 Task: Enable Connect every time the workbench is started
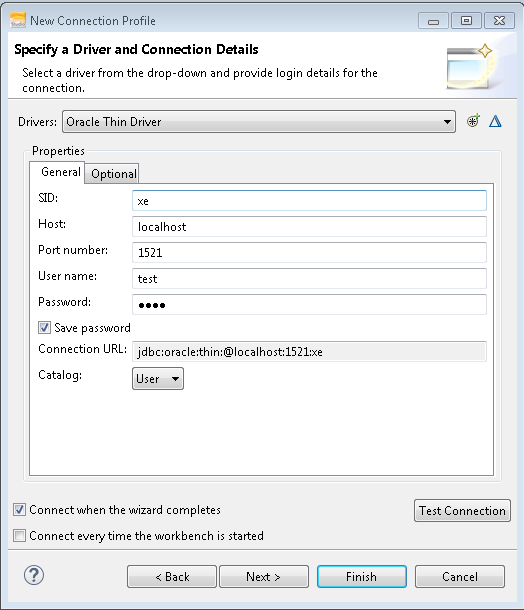tap(19, 536)
